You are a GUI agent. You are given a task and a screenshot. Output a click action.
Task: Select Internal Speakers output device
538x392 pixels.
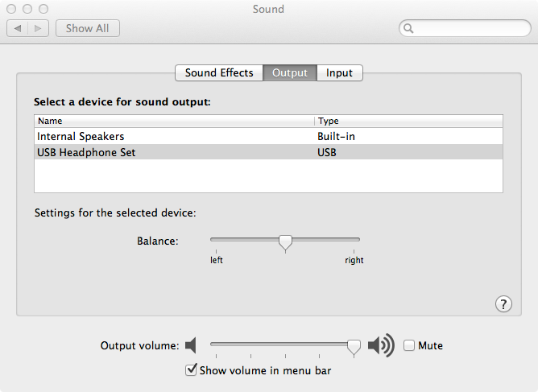pyautogui.click(x=81, y=137)
